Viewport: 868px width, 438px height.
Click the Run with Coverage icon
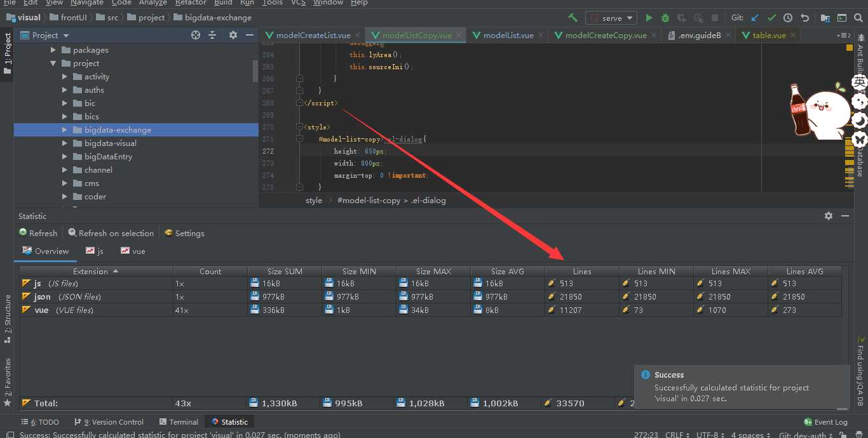682,18
